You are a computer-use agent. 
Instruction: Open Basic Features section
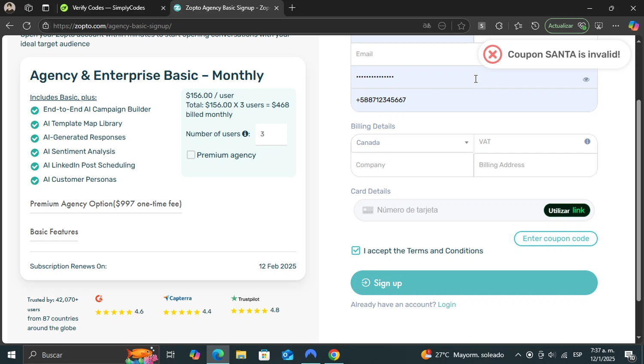point(54,232)
